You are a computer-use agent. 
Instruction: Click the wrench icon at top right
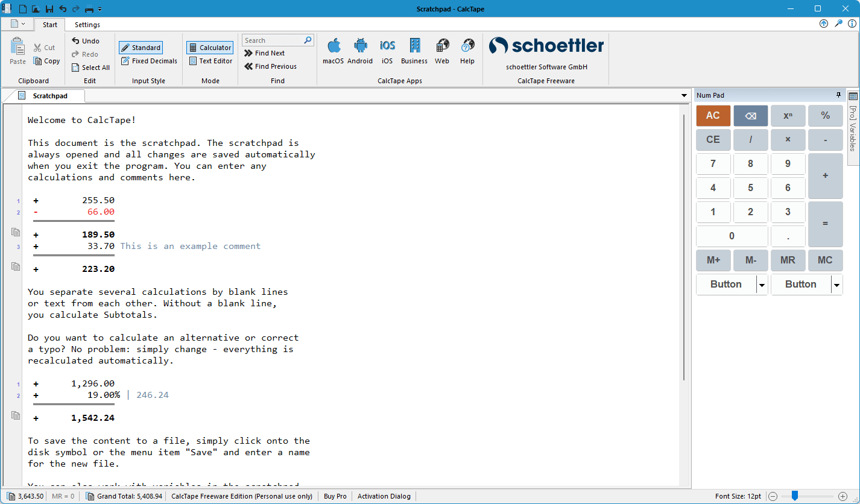pyautogui.click(x=838, y=24)
